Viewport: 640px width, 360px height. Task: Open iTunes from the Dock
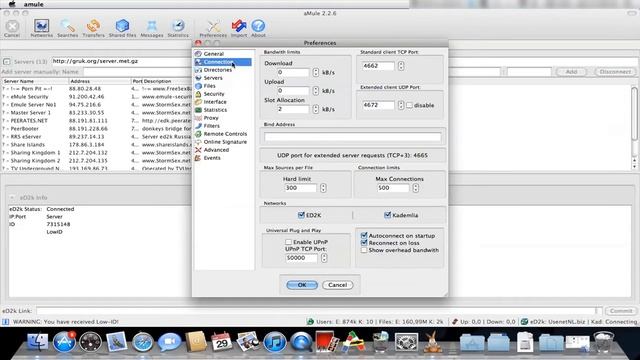pyautogui.click(x=274, y=342)
